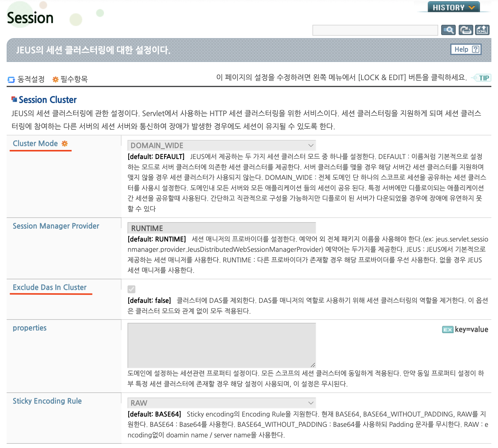This screenshot has height=448, width=498.
Task: Click the refresh icon beside search
Action: click(466, 30)
